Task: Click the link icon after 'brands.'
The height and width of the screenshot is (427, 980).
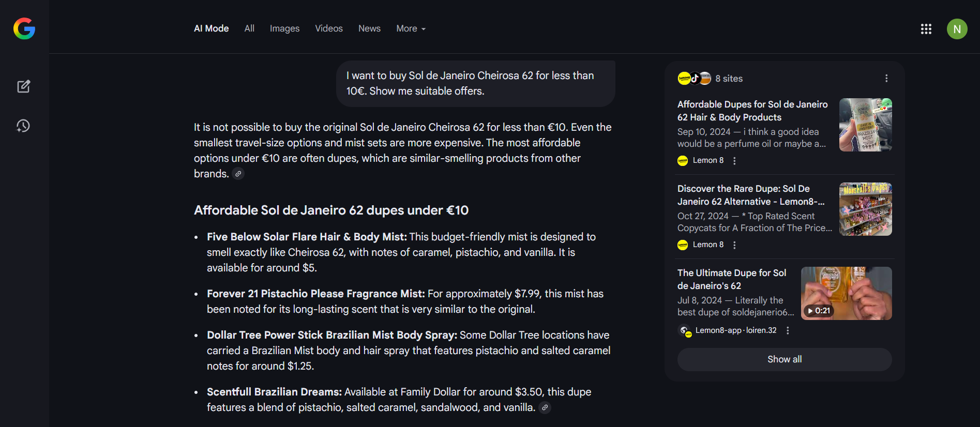Action: [x=238, y=174]
